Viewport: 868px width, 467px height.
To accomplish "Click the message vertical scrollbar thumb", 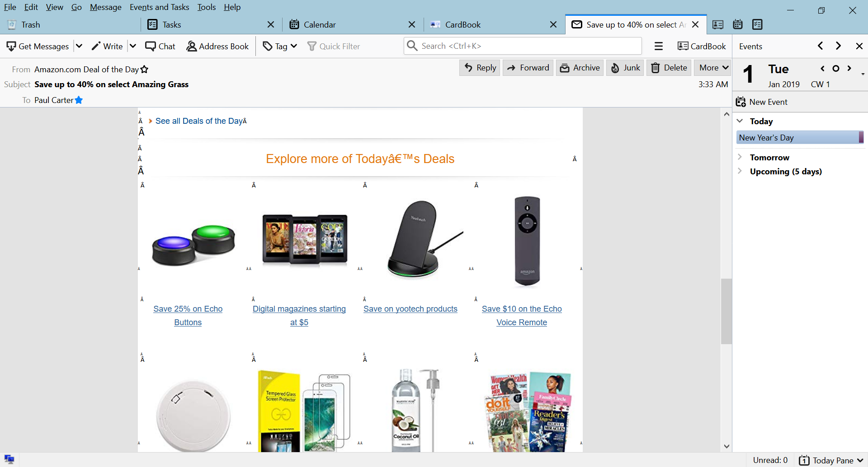I will click(726, 312).
